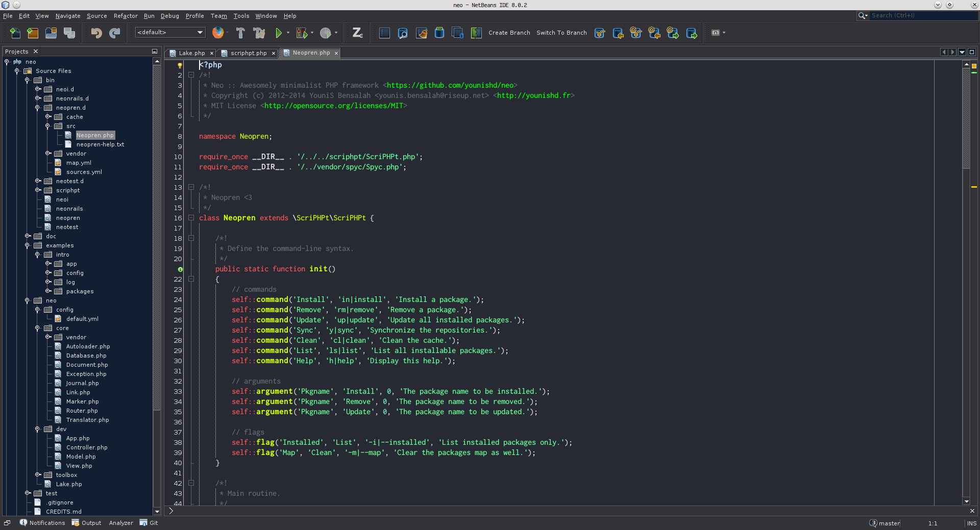
Task: Collapse the init() function body fold
Action: point(191,279)
